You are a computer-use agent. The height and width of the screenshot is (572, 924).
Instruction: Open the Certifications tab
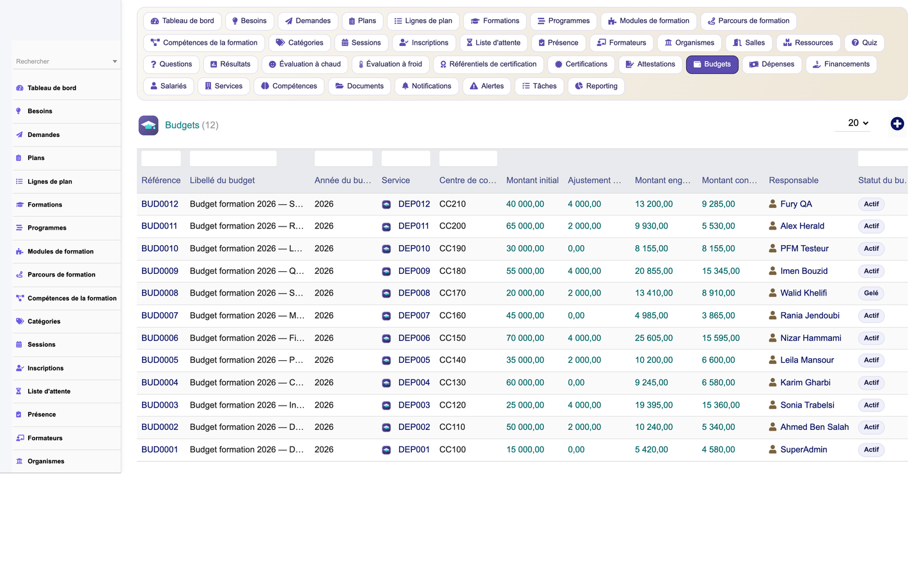click(581, 65)
